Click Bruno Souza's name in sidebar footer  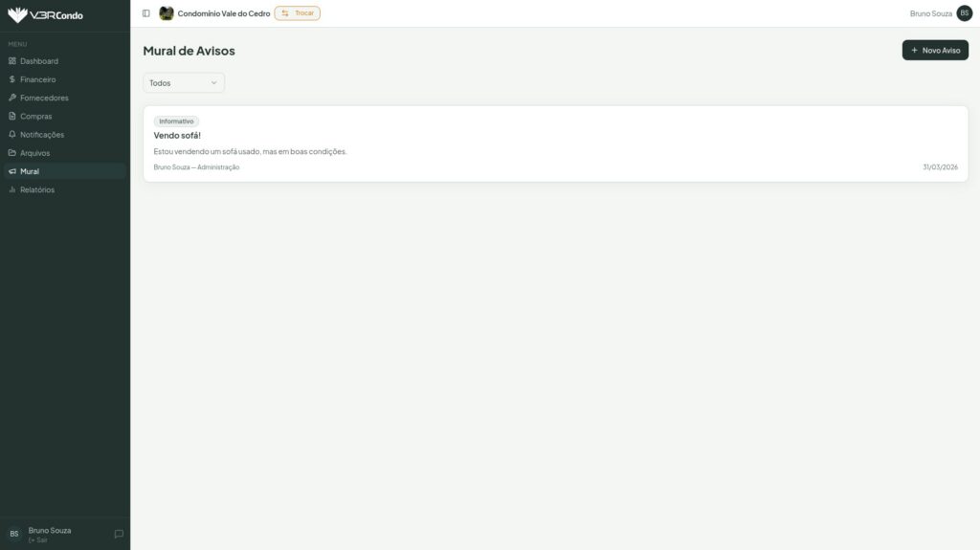(50, 530)
